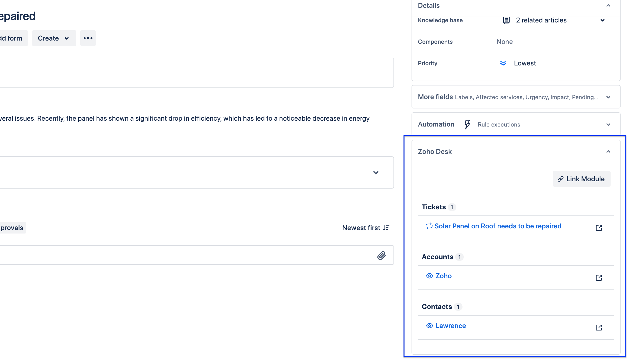
Task: Click the Link Module button
Action: [x=581, y=179]
